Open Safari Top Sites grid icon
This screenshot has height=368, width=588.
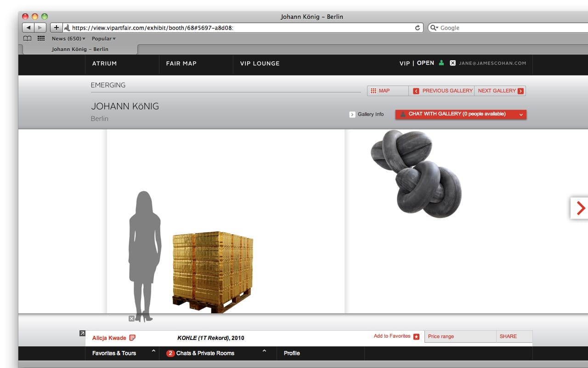pos(41,39)
